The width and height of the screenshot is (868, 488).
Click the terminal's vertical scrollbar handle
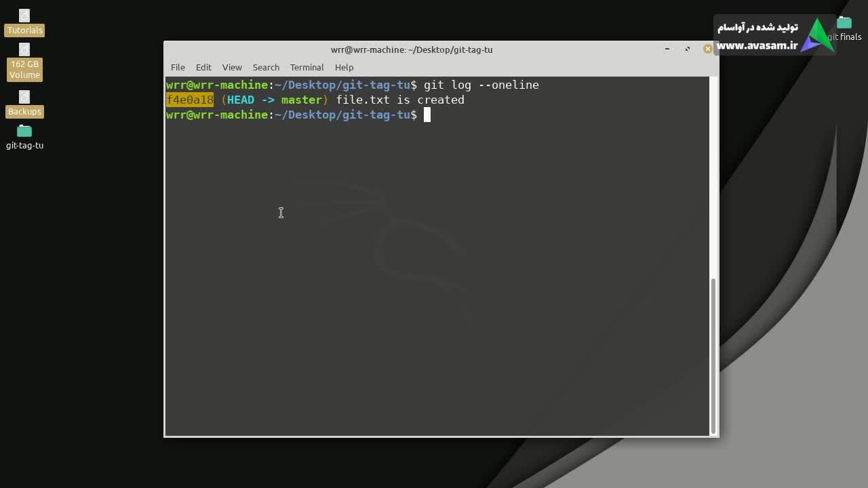[x=713, y=356]
